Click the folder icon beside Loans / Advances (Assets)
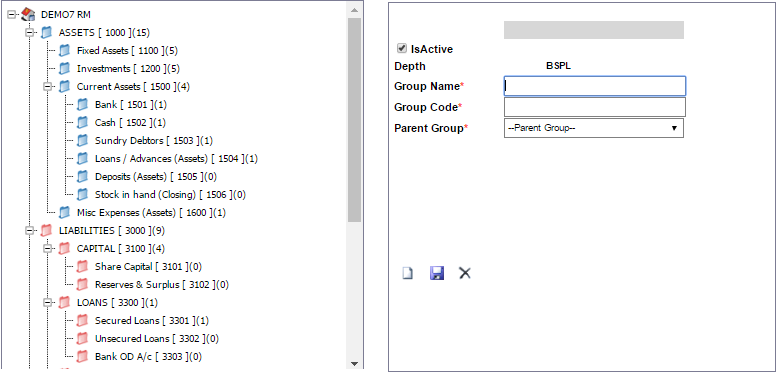784x377 pixels. point(82,158)
